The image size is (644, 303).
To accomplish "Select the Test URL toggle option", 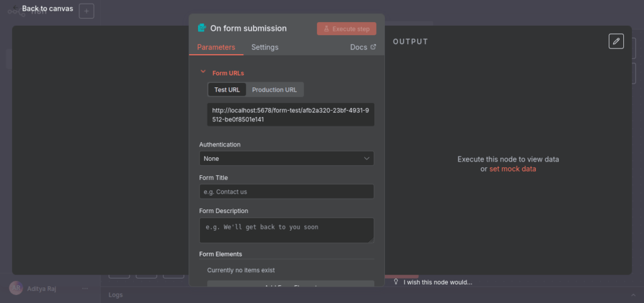I will coord(226,90).
